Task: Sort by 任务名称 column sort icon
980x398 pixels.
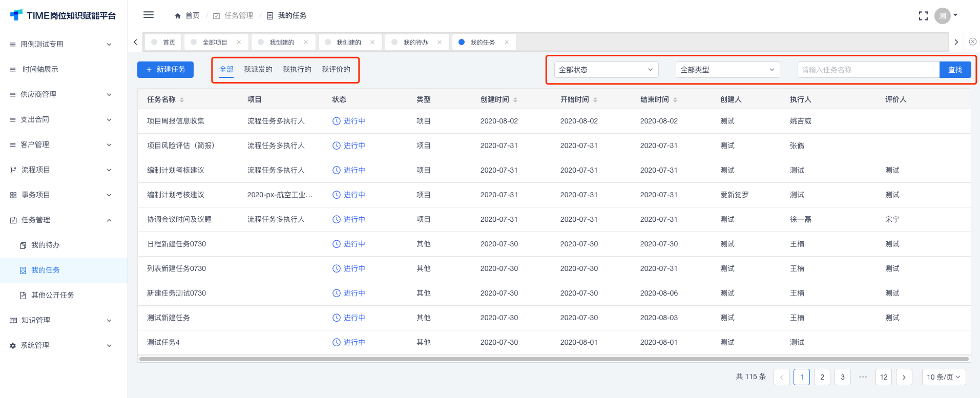Action: click(182, 100)
